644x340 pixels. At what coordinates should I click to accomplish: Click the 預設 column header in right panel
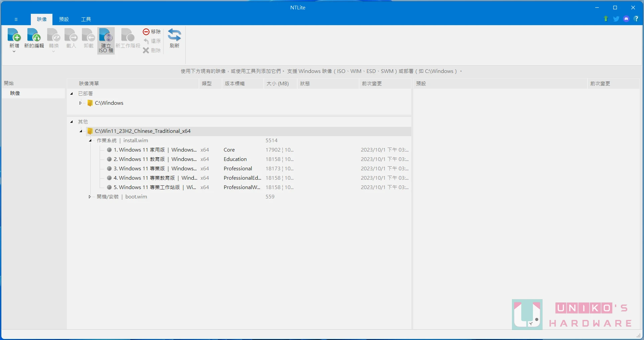(x=500, y=84)
